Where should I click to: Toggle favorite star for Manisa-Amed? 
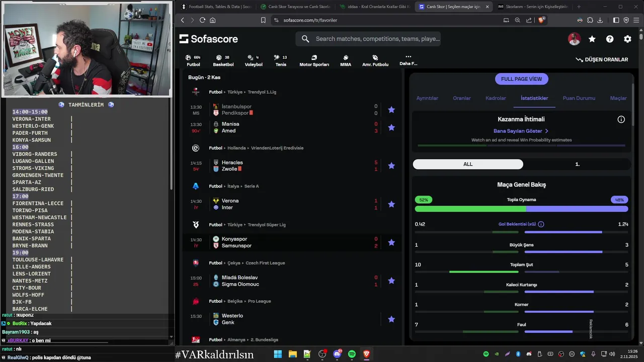391,127
